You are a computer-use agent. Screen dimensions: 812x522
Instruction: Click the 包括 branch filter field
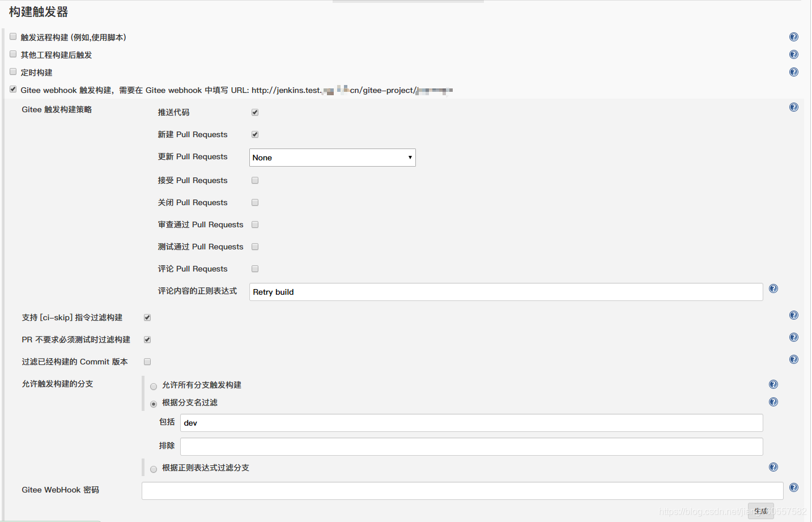pyautogui.click(x=397, y=422)
